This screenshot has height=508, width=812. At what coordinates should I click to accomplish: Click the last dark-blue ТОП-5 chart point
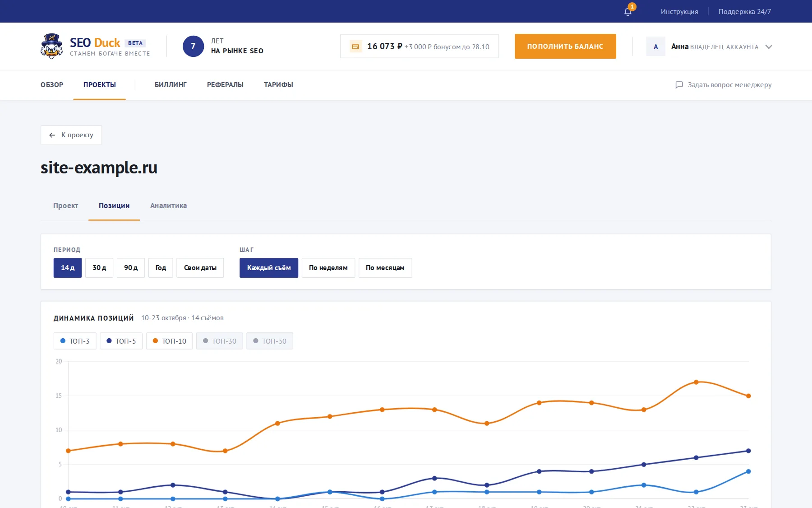pyautogui.click(x=748, y=451)
